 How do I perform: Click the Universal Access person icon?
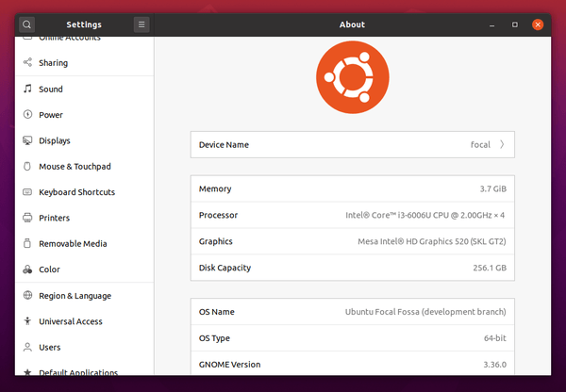tap(27, 321)
